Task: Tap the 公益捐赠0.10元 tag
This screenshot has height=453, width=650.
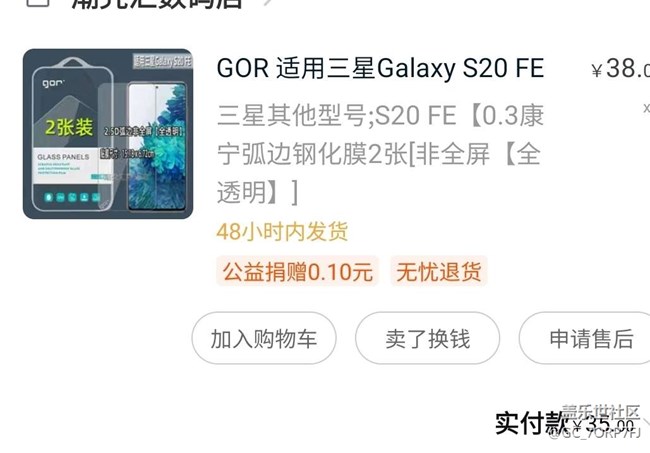Action: point(297,271)
